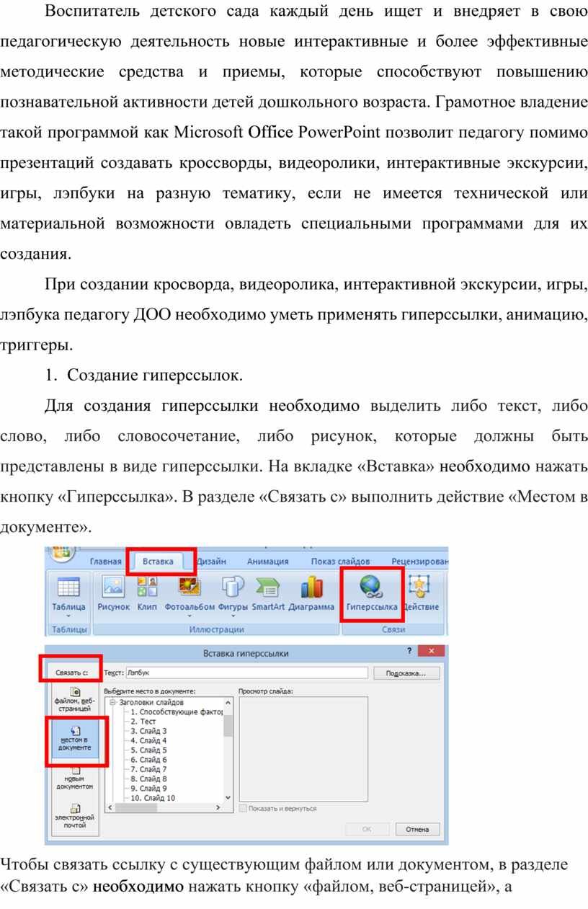The image size is (588, 909).
Task: Choose link to 'файлом, веб-страницей'
Action: (73, 699)
